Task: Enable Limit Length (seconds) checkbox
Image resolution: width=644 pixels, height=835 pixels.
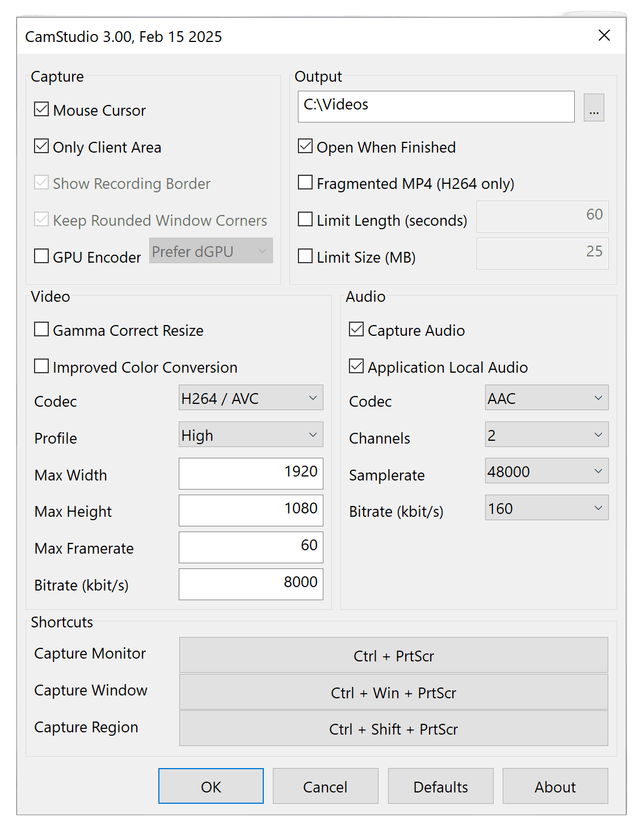Action: click(305, 220)
